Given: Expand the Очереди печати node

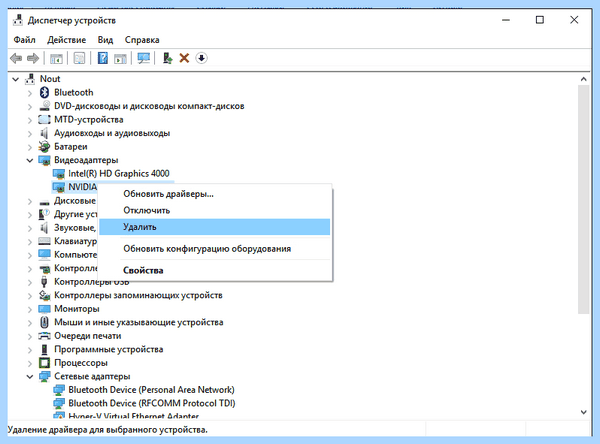Looking at the screenshot, I should coord(30,336).
